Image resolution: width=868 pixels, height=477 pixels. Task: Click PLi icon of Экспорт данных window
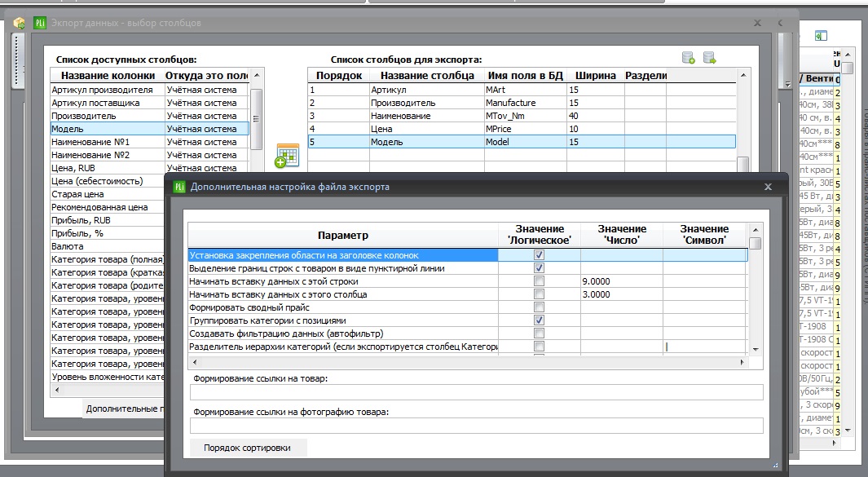point(40,23)
